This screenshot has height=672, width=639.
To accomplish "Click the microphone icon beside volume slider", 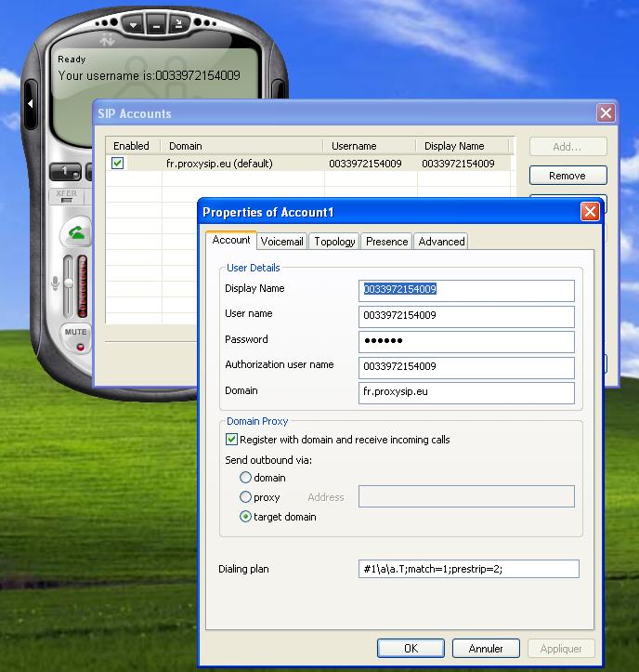I will (56, 282).
